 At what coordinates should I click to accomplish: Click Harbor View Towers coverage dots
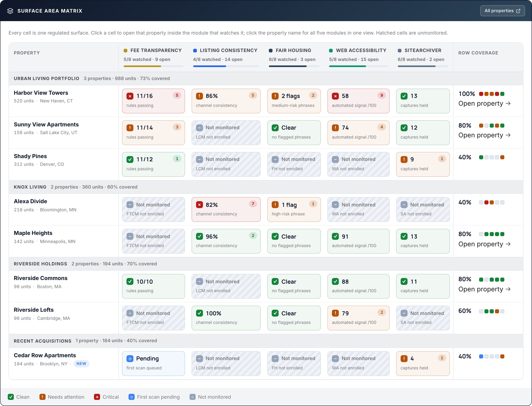[x=492, y=94]
